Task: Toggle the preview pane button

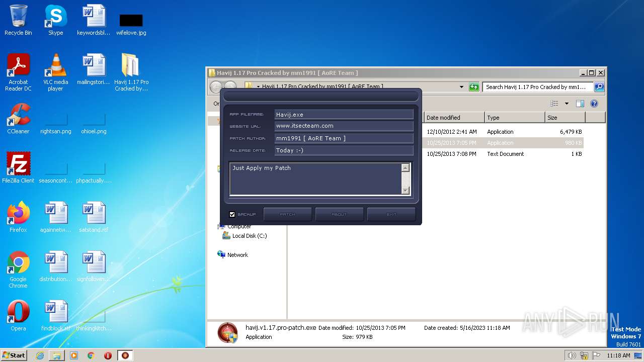Action: coord(580,104)
